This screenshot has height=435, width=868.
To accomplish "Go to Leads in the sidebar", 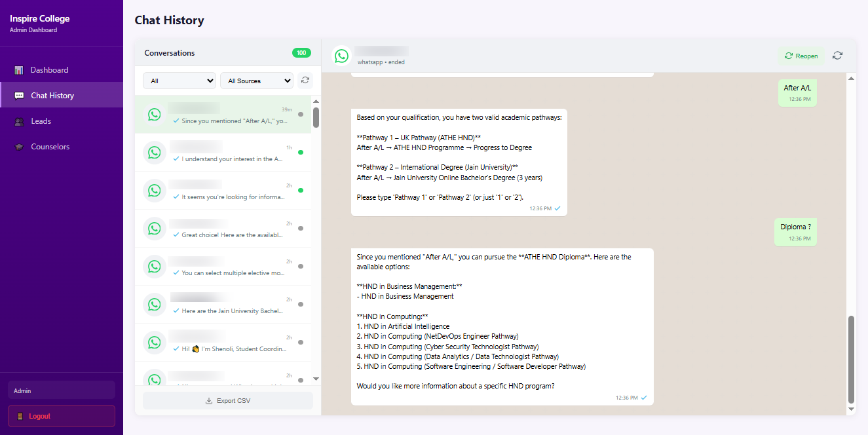I will pyautogui.click(x=62, y=121).
